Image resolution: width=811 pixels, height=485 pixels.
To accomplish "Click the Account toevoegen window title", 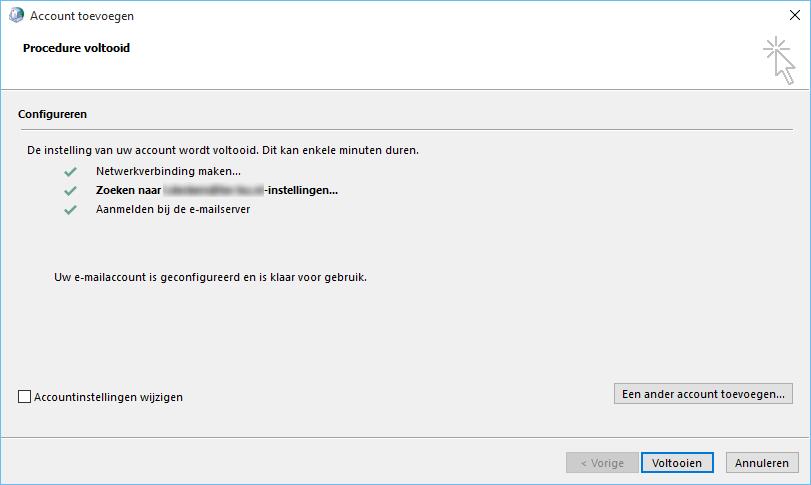I will (82, 16).
